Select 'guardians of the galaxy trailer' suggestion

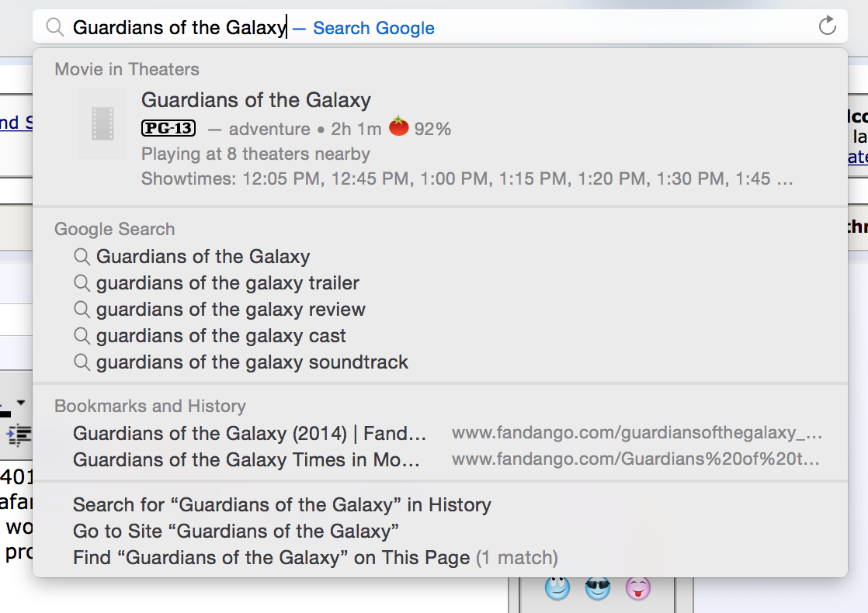coord(227,283)
